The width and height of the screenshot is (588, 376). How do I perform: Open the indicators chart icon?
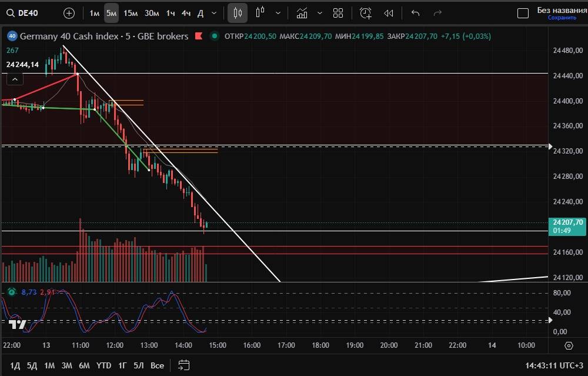tap(302, 13)
